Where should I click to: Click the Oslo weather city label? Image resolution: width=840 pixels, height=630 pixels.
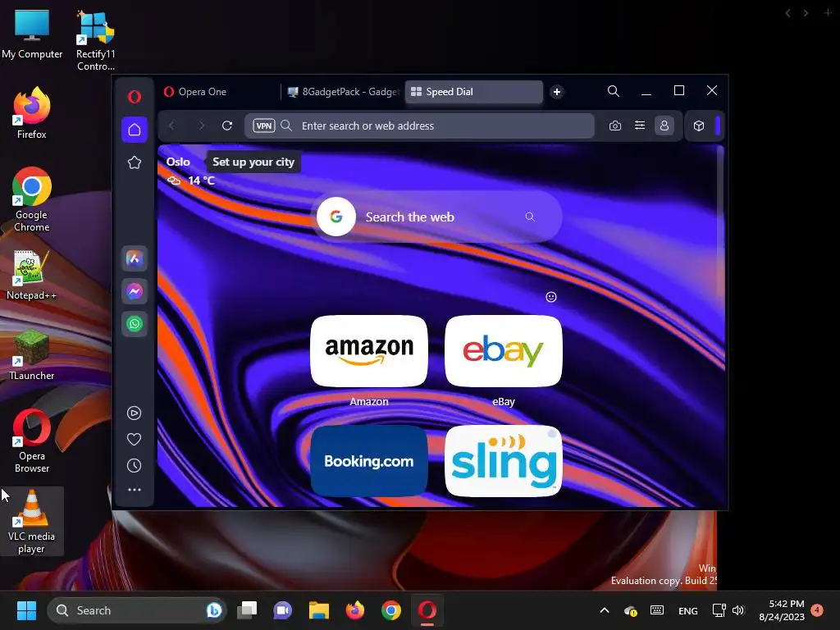(178, 162)
